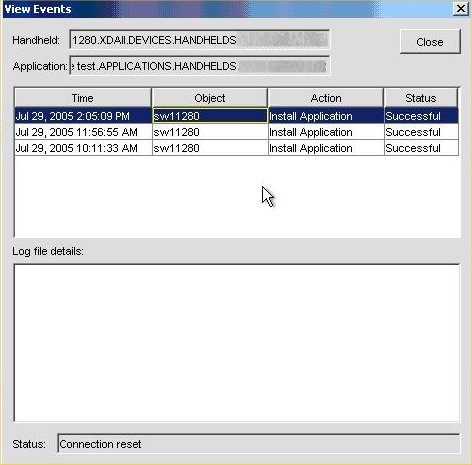472x465 pixels.
Task: Click the Action column header
Action: tap(326, 98)
